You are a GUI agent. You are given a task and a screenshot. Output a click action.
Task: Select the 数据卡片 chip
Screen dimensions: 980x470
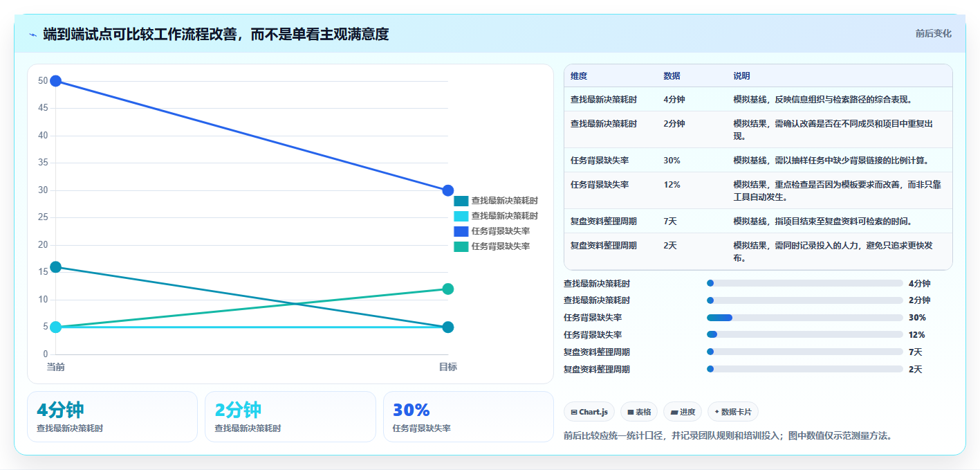click(x=733, y=412)
